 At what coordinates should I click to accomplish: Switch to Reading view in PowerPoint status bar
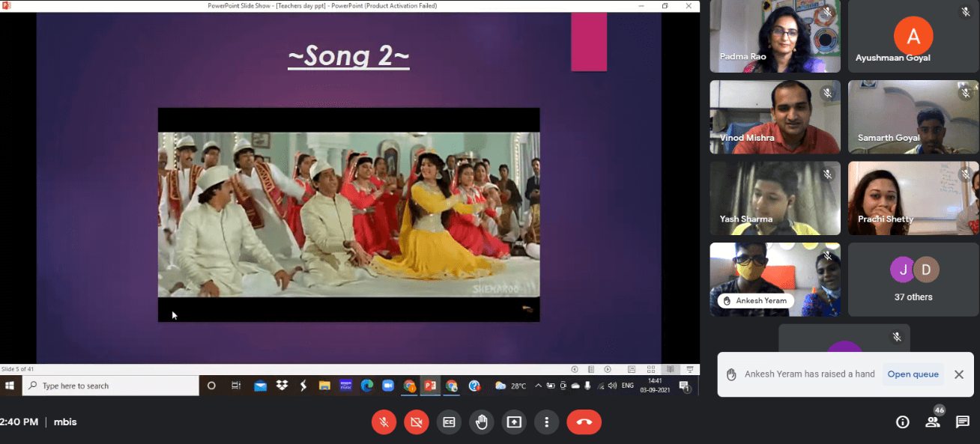coord(671,369)
